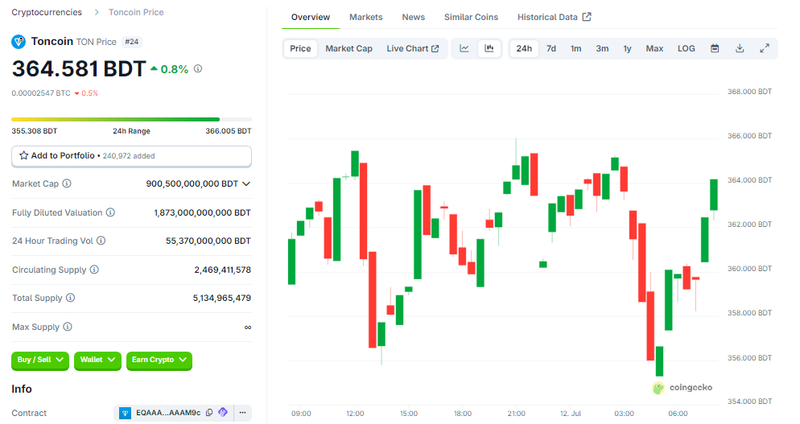Open the Historical Data tab
The image size is (800, 424).
pos(553,17)
